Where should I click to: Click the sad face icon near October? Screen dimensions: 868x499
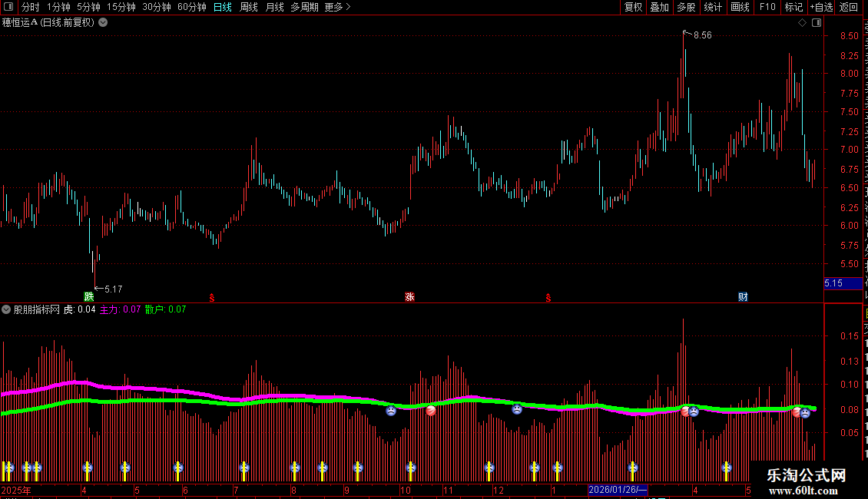click(x=391, y=411)
